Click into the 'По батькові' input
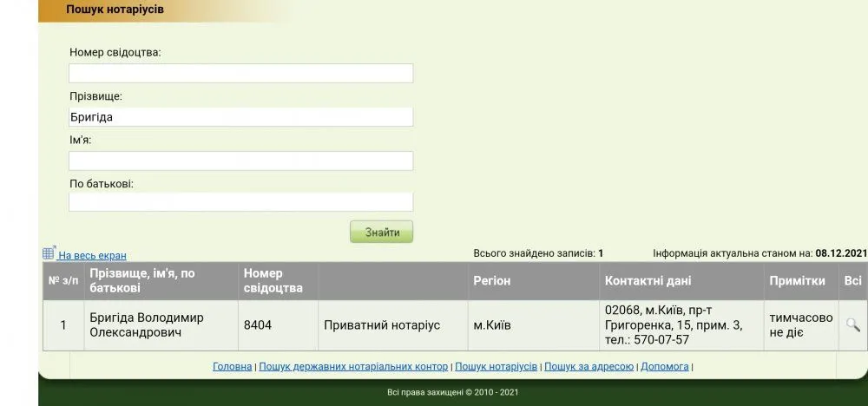Image resolution: width=868 pixels, height=406 pixels. coord(240,202)
